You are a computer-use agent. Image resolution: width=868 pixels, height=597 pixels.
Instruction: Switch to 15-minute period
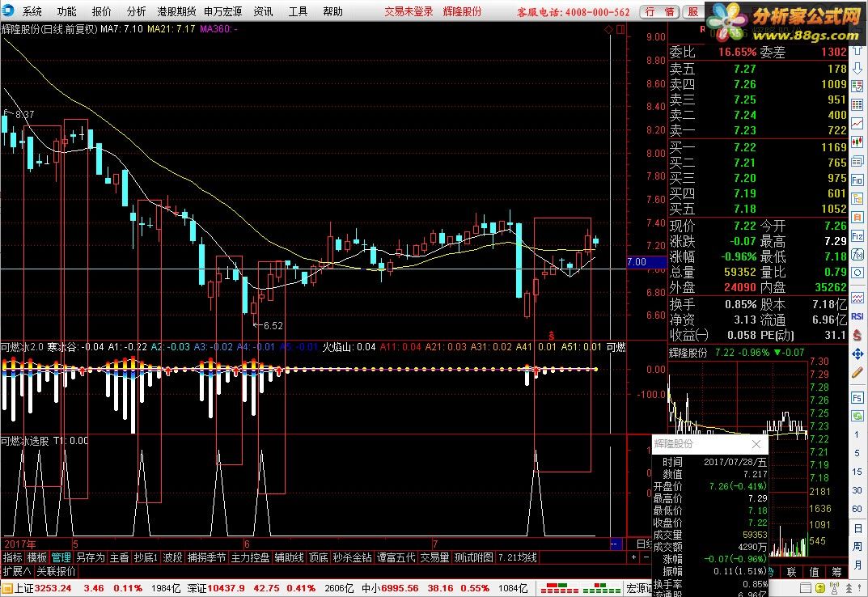[857, 472]
